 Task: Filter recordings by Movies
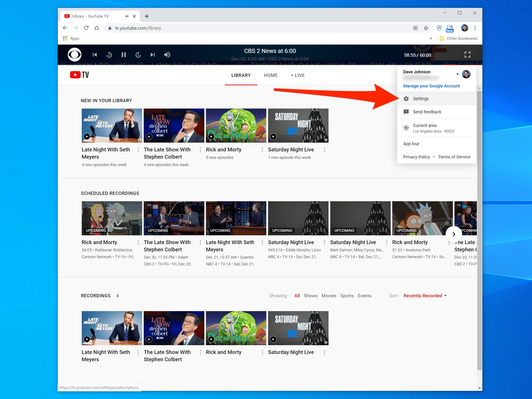329,296
